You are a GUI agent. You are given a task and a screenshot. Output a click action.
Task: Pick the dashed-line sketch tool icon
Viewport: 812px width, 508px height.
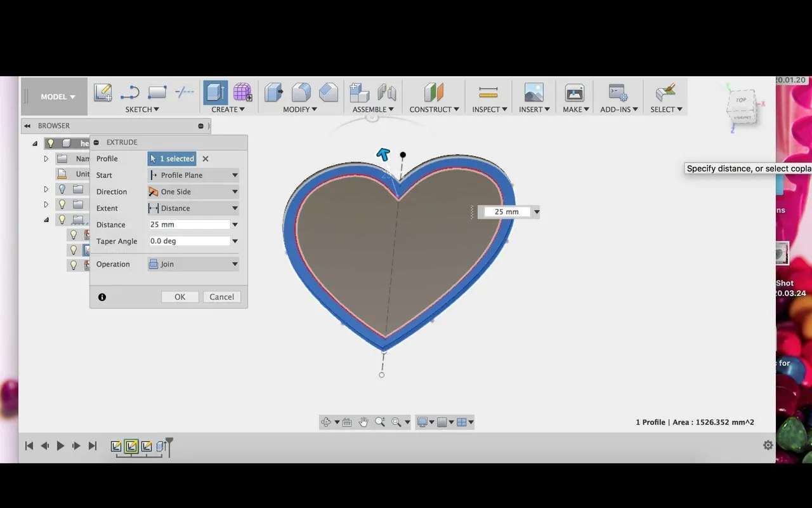click(x=184, y=93)
